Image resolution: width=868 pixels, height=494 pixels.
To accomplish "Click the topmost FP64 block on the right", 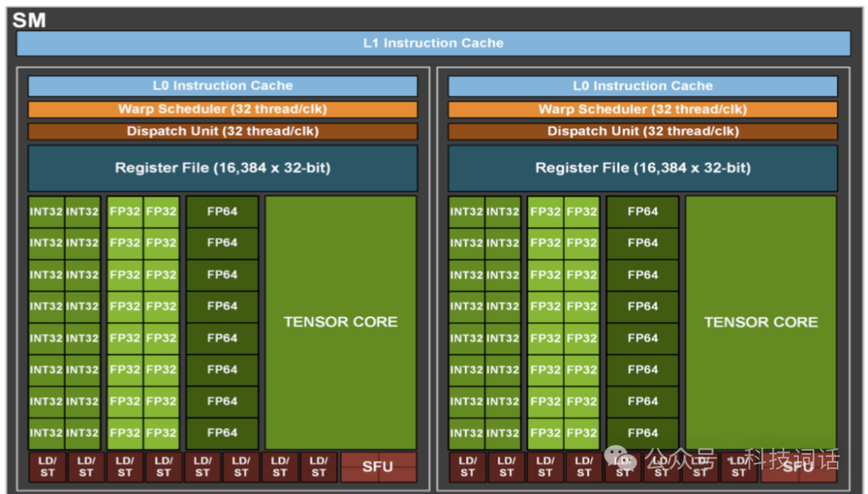I will pos(642,211).
